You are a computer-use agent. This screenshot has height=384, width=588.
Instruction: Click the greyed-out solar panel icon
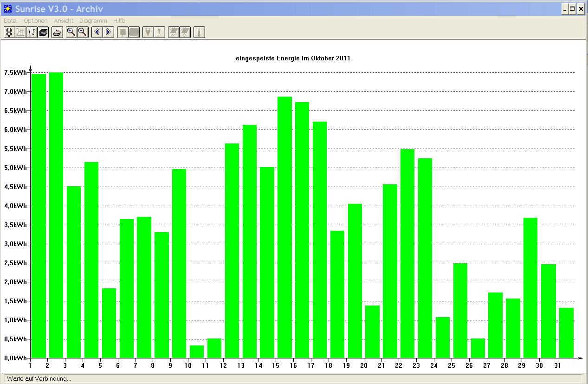174,32
